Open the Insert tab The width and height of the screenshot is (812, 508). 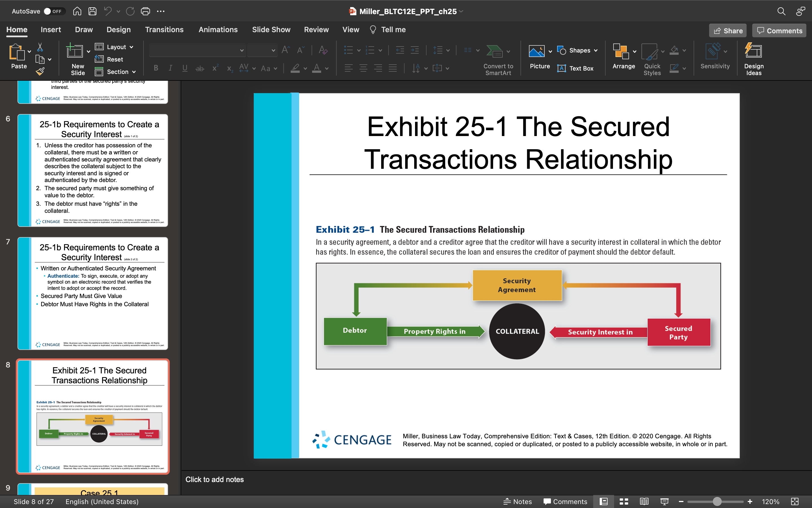(51, 30)
